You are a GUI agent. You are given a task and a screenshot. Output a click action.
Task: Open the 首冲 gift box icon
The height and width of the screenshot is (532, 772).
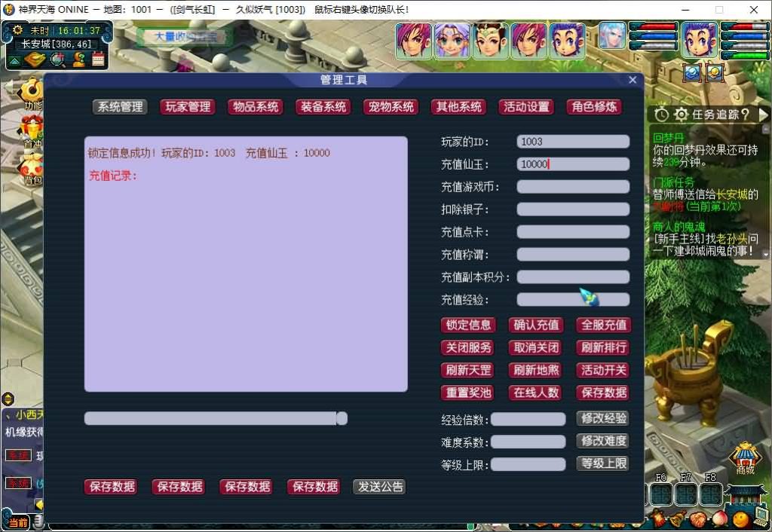pyautogui.click(x=30, y=131)
